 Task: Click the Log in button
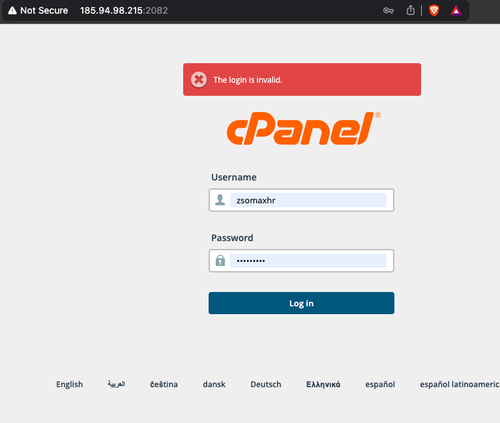301,303
